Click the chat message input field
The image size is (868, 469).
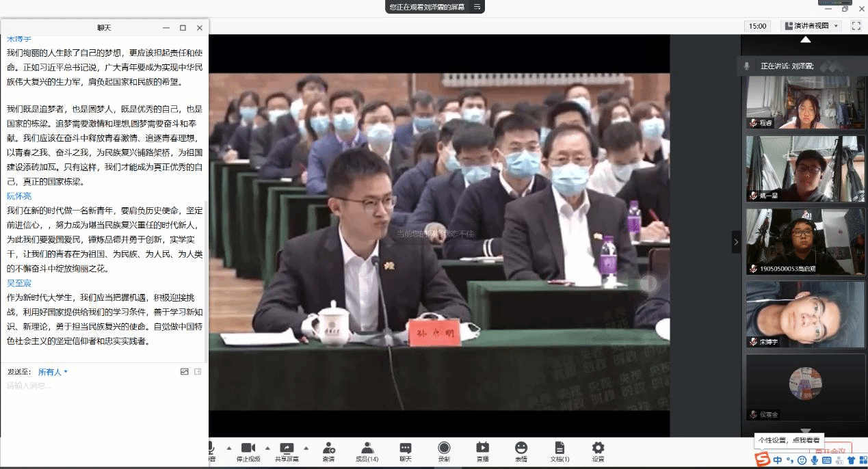point(103,386)
